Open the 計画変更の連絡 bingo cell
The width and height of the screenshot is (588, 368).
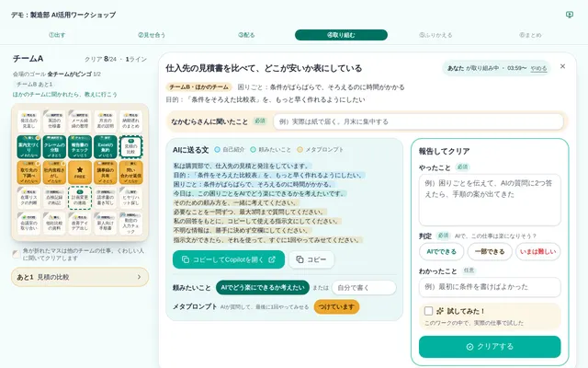[80, 198]
